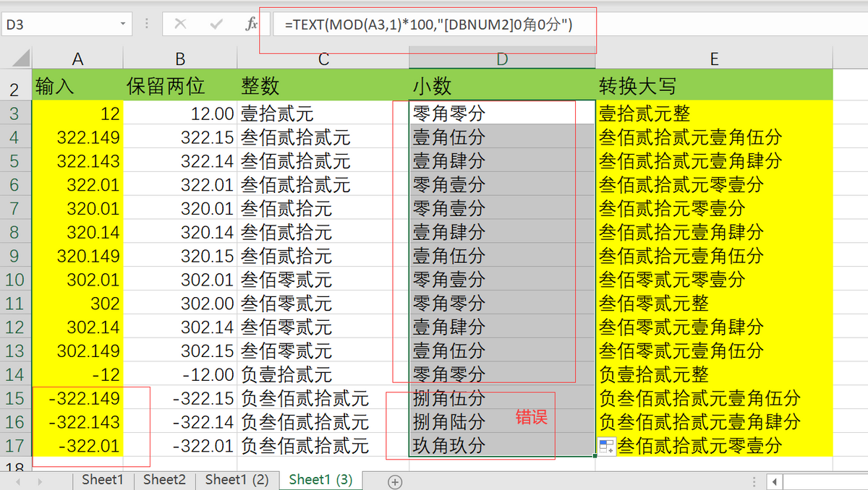This screenshot has width=868, height=490.
Task: Click cell B7 showing 320.01
Action: click(x=180, y=208)
